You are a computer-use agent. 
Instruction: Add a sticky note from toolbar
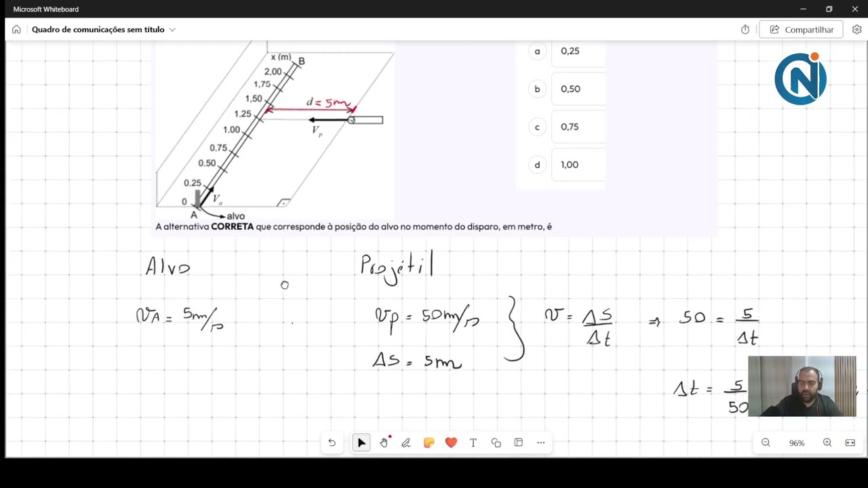coord(429,443)
